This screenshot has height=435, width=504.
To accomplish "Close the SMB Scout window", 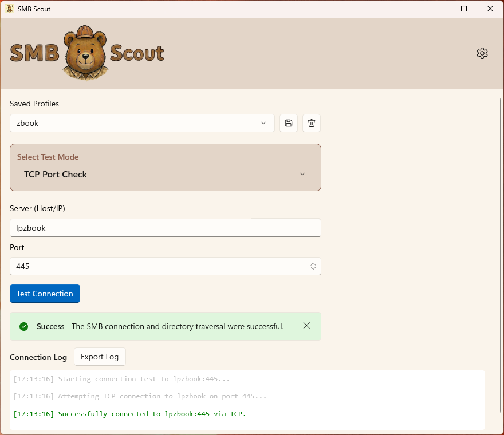I will (x=490, y=9).
